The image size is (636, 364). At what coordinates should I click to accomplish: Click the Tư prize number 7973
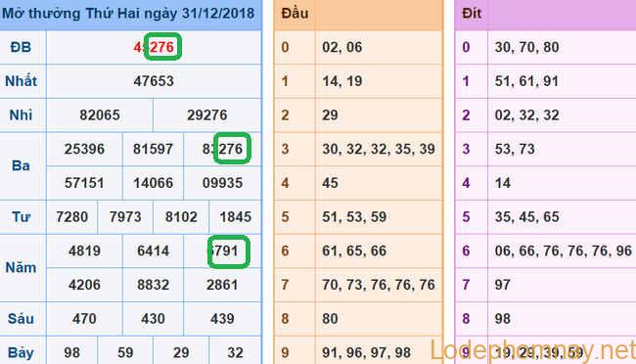(125, 216)
